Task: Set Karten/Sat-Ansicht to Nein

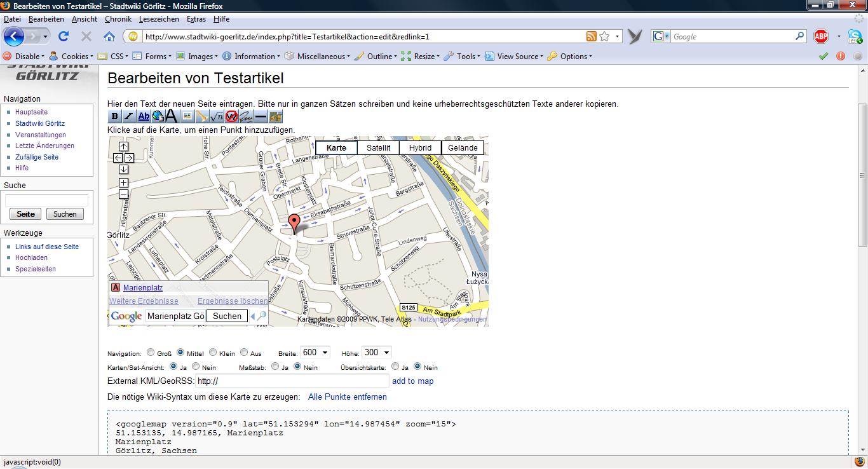Action: pos(196,367)
